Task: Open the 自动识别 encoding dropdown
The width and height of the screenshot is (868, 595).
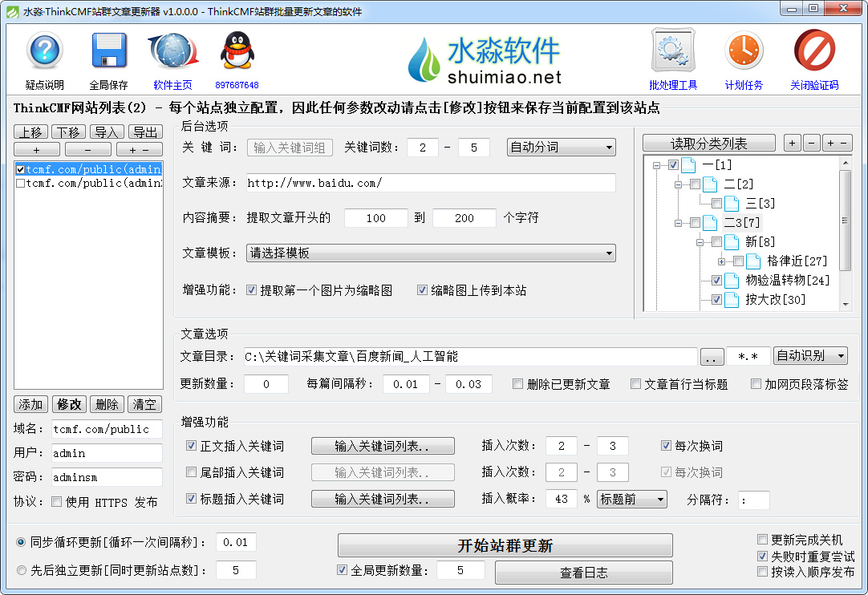Action: click(x=810, y=356)
